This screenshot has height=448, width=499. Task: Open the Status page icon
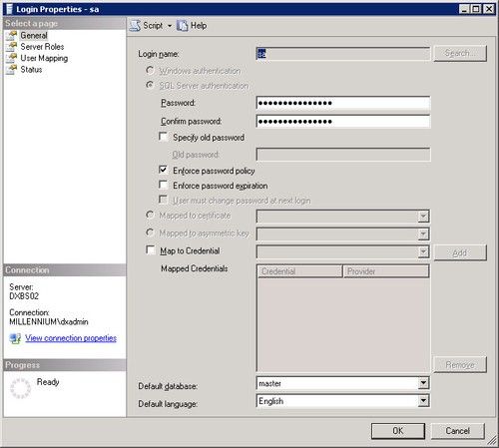click(x=12, y=69)
